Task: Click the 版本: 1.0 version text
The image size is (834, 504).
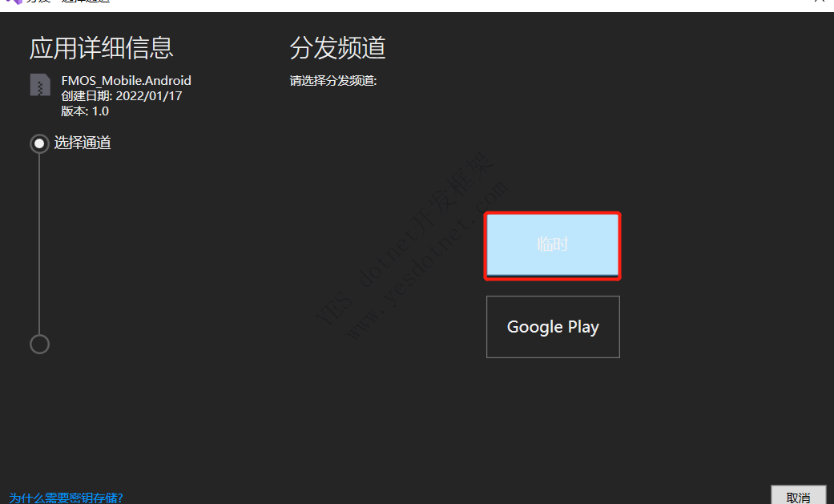Action: click(85, 111)
